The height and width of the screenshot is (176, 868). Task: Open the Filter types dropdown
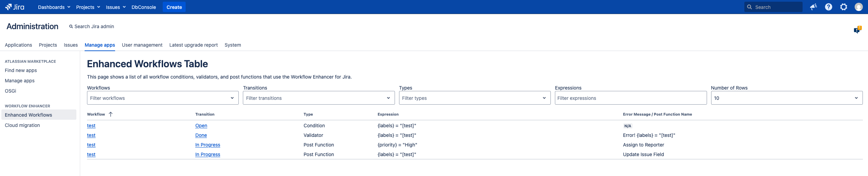(474, 98)
